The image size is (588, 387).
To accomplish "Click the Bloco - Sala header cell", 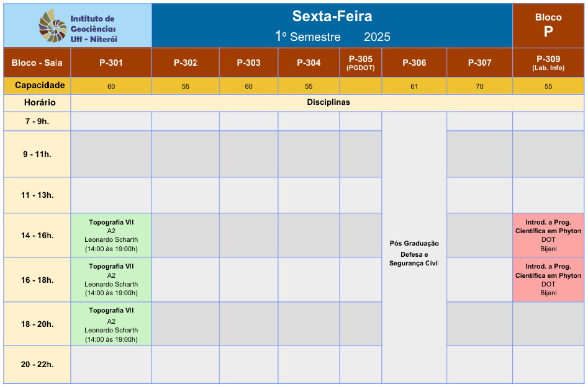I will (37, 63).
